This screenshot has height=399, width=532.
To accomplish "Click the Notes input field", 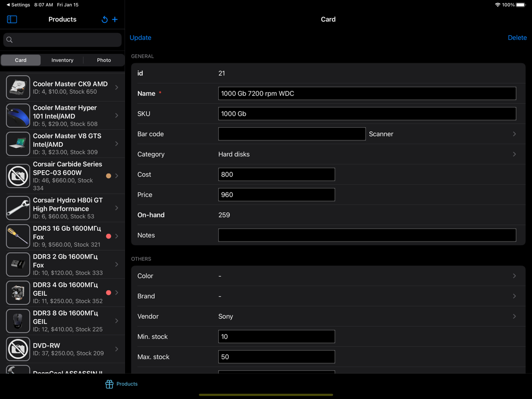I will pyautogui.click(x=367, y=235).
